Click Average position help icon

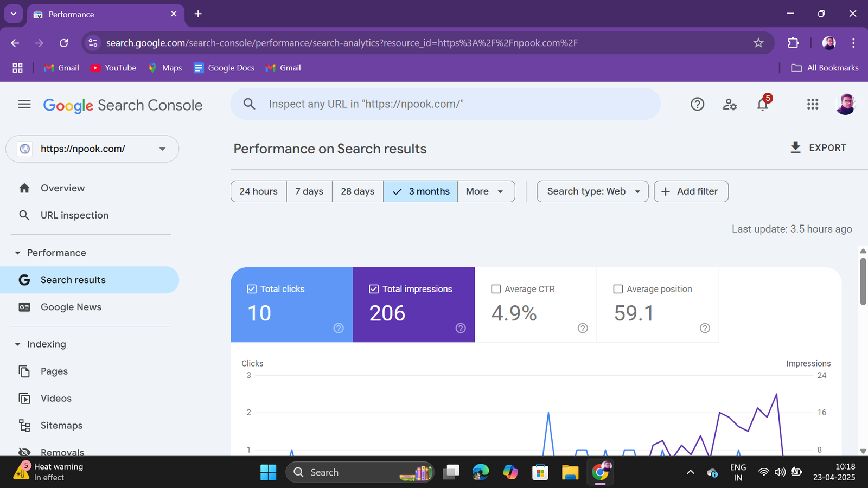click(x=705, y=328)
